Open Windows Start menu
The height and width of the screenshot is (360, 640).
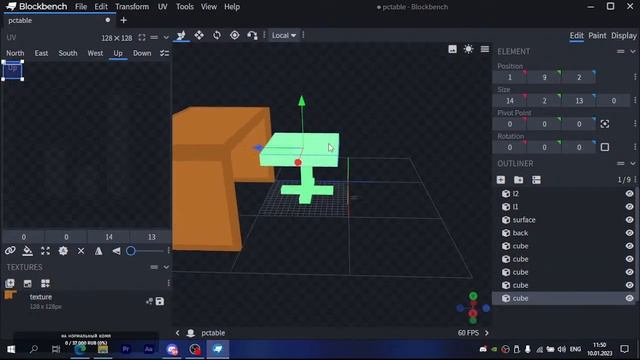pos(11,349)
